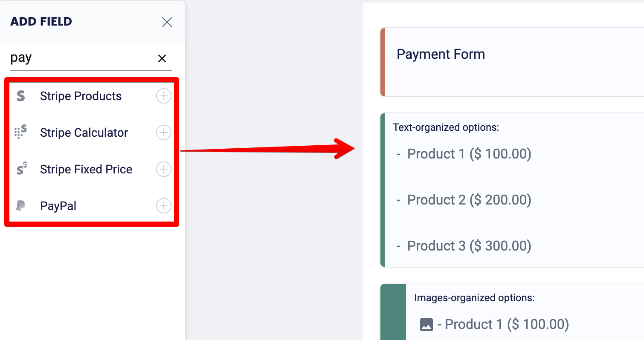Click the Stripe Calculator dotted icon

(x=21, y=133)
